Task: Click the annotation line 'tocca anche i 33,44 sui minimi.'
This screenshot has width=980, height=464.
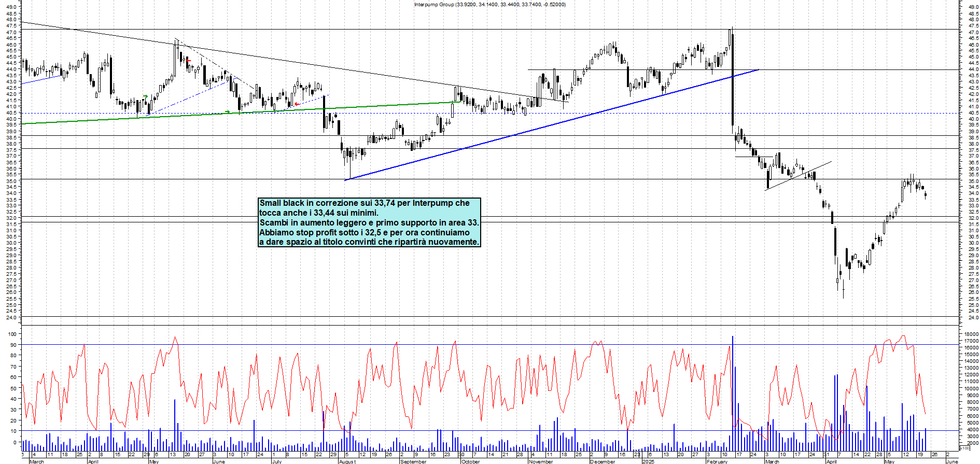Action: [x=319, y=213]
